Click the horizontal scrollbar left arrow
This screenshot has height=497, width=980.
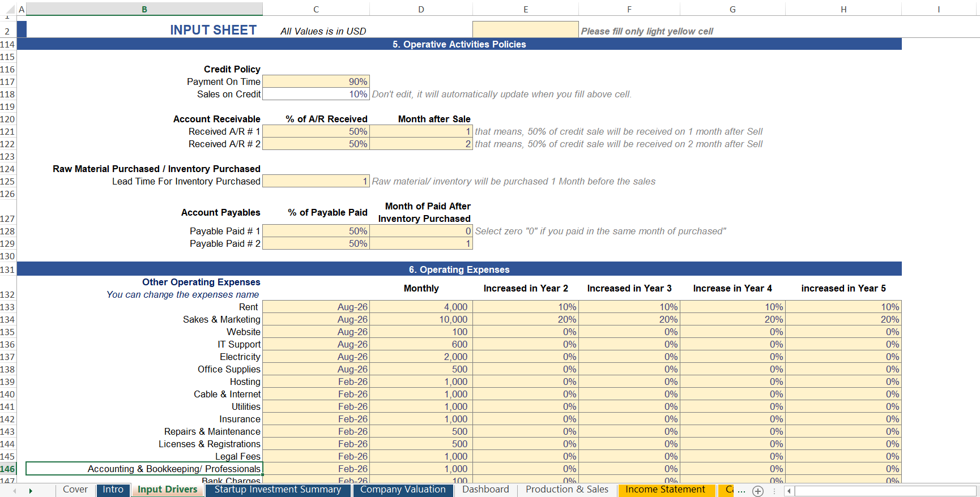(789, 491)
